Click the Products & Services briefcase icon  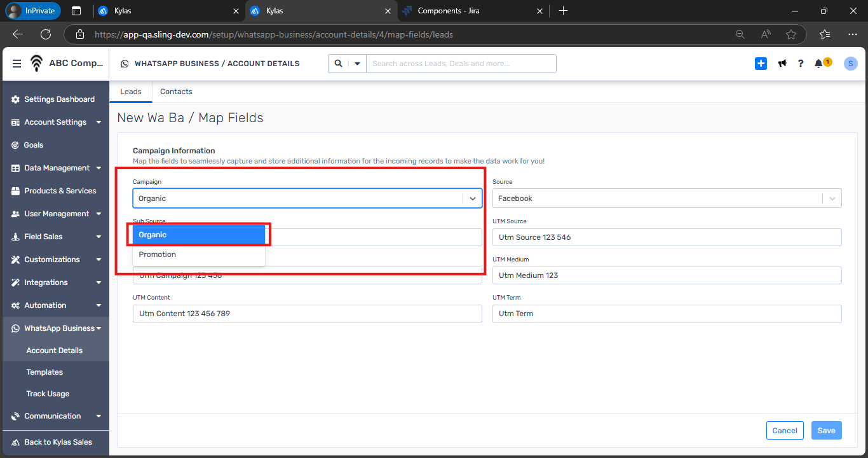[x=16, y=191]
